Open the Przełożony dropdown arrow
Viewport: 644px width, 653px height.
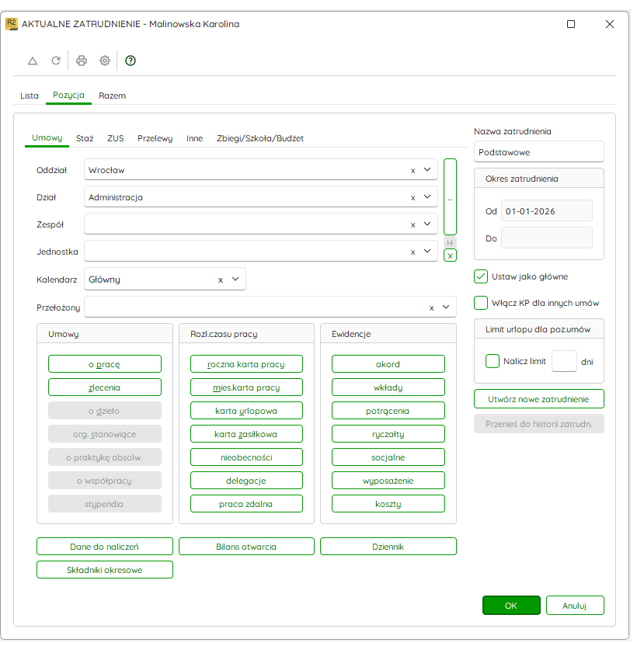tap(446, 307)
